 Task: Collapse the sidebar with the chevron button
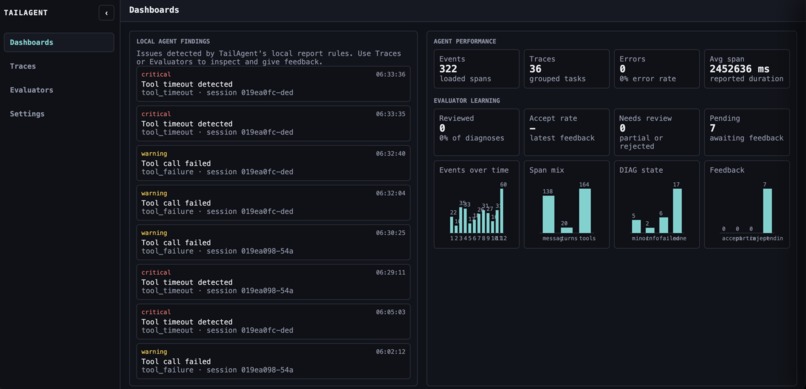pyautogui.click(x=106, y=13)
